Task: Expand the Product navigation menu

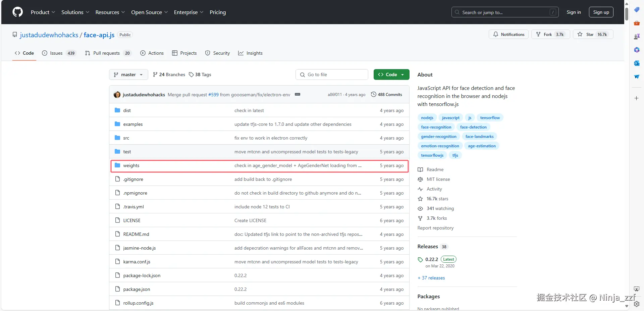Action: (43, 12)
